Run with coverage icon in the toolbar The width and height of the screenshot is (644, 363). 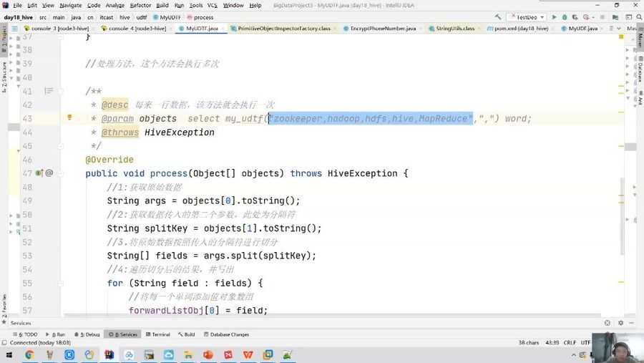pyautogui.click(x=575, y=17)
